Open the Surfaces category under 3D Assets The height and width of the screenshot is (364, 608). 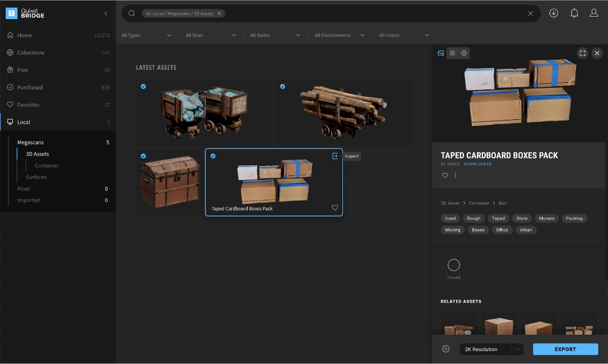[x=36, y=177]
